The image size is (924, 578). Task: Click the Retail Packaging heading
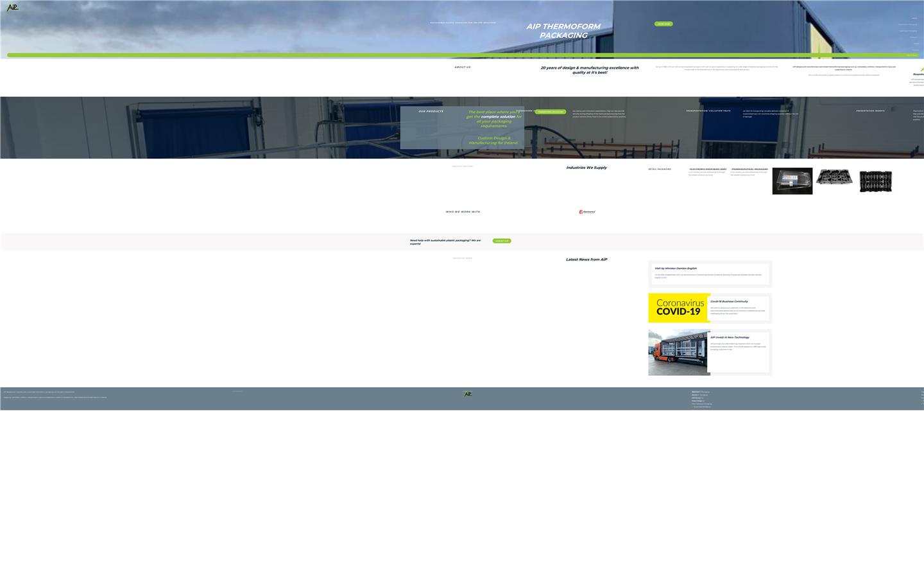click(660, 169)
